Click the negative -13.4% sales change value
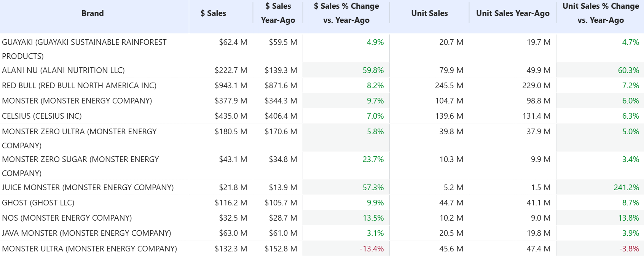The width and height of the screenshot is (644, 256). click(x=371, y=249)
